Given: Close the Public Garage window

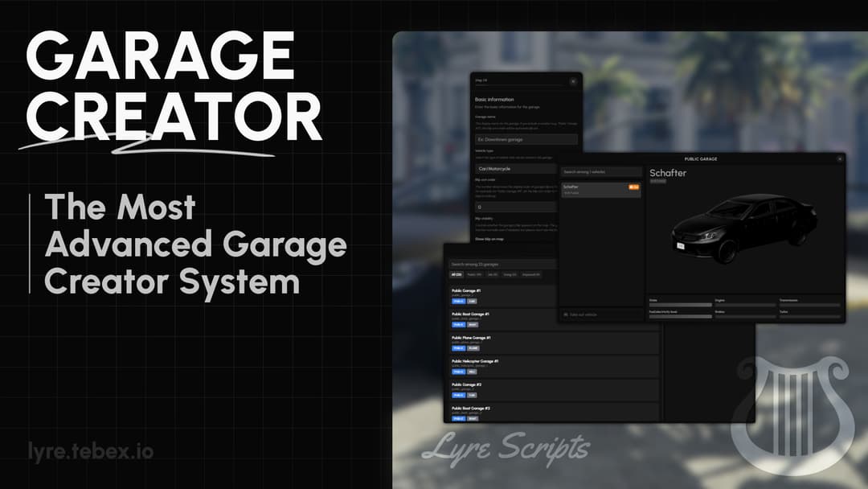Looking at the screenshot, I should click(x=840, y=159).
